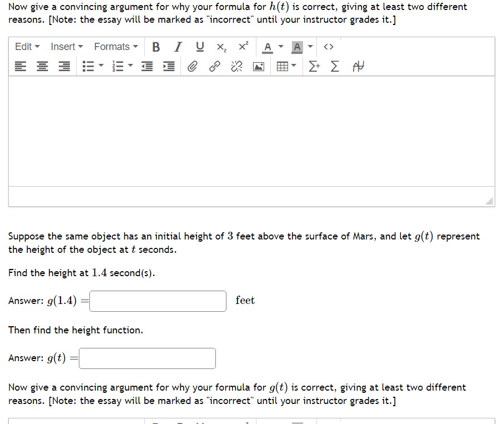Screen dimensions: 504x424
Task: Expand the bullet list style dropdown
Action: pos(101,66)
